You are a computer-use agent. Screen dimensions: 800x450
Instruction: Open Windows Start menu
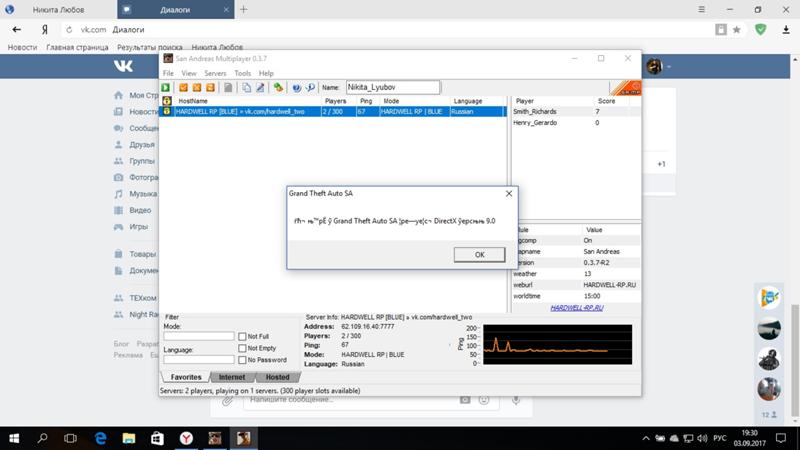click(x=14, y=438)
